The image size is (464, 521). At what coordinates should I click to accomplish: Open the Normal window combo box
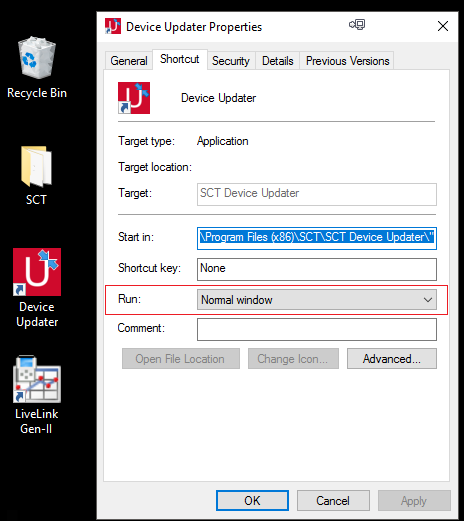pyautogui.click(x=317, y=300)
